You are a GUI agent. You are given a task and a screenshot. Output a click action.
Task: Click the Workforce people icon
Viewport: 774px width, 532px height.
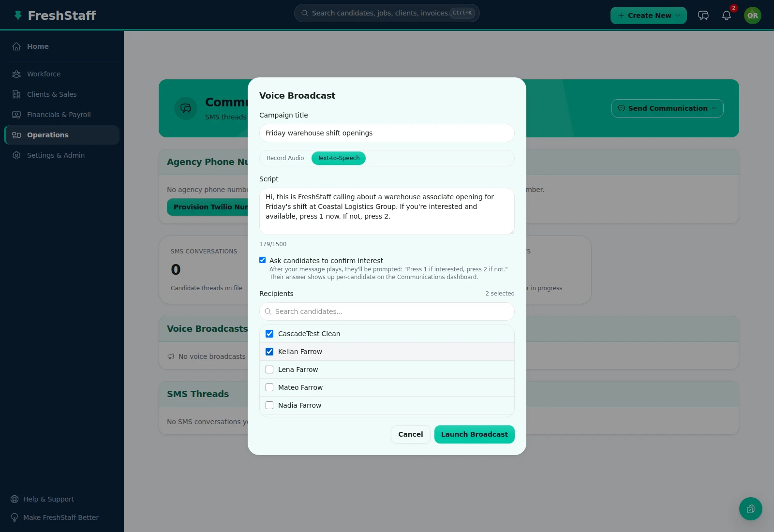point(16,74)
